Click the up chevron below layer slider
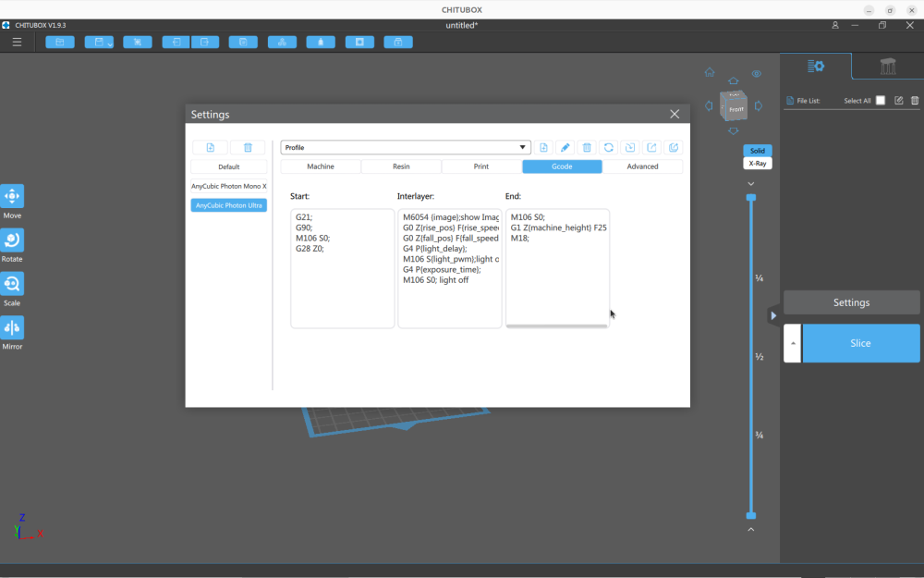The image size is (924, 578). (x=750, y=529)
